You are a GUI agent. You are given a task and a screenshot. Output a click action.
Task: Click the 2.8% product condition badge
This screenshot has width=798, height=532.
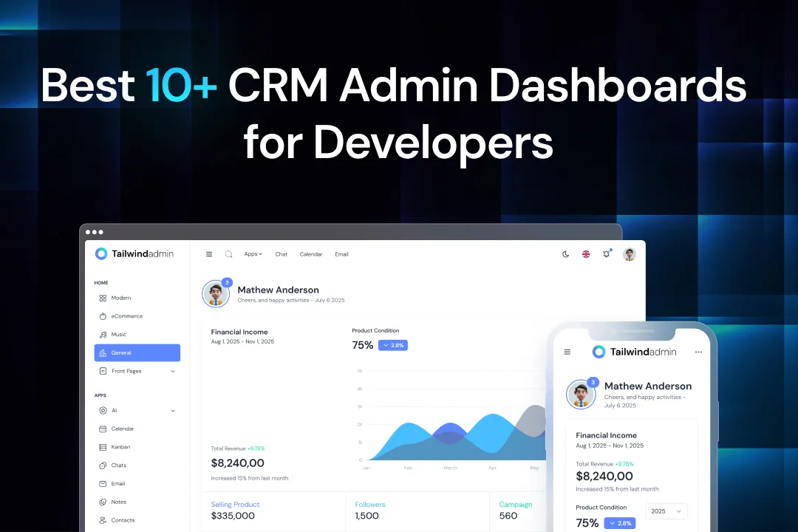[x=392, y=345]
